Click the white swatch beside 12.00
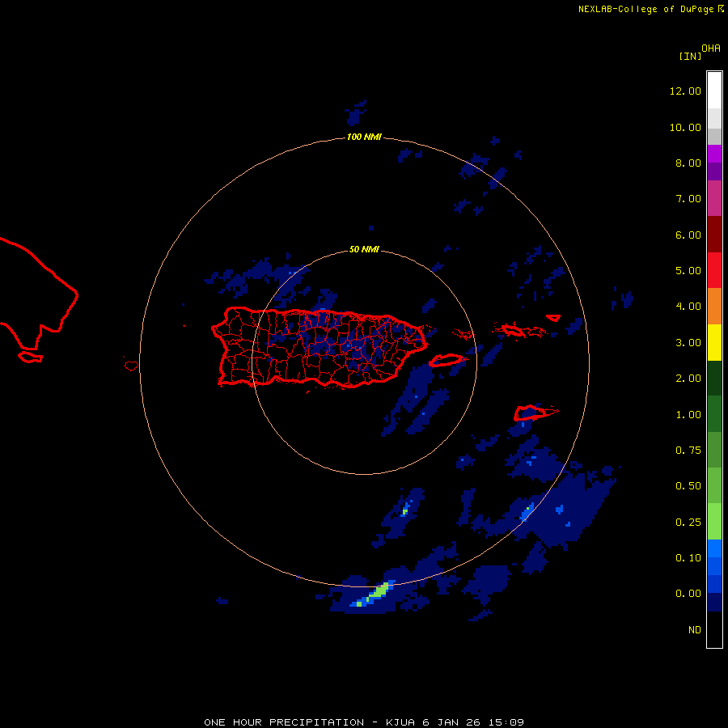728x728 pixels. click(x=714, y=91)
